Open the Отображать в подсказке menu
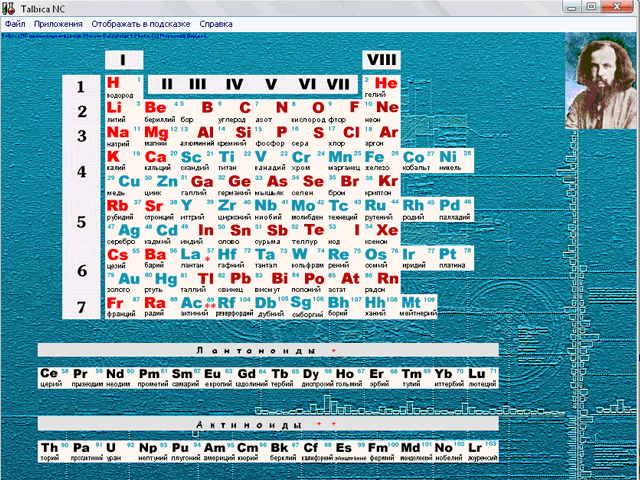The width and height of the screenshot is (640, 480). pos(141,24)
